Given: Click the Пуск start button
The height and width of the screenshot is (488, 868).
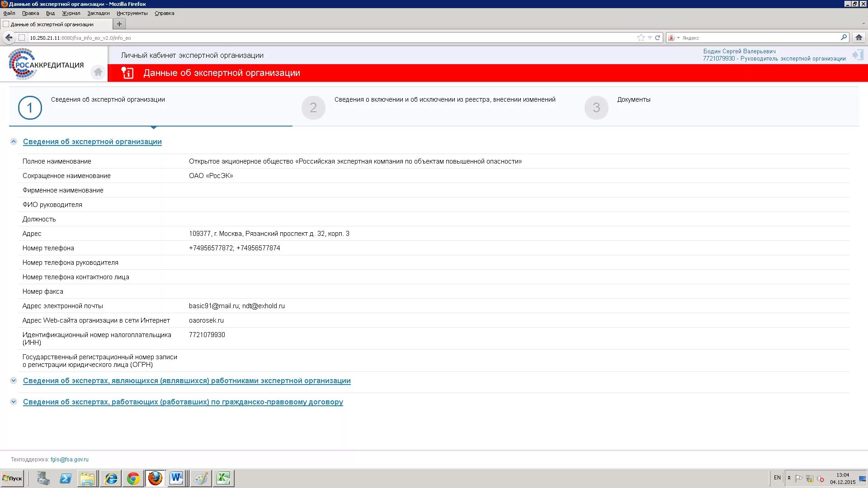Looking at the screenshot, I should [13, 478].
